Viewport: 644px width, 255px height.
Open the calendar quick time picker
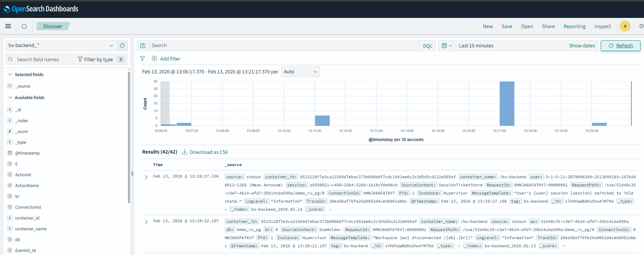(x=447, y=46)
